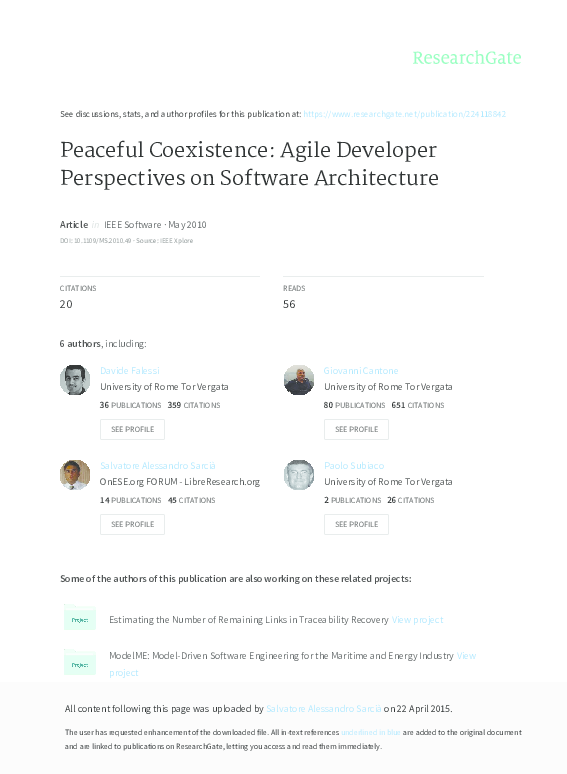
Task: Click '6 authors, including:' text
Action: pyautogui.click(x=103, y=344)
